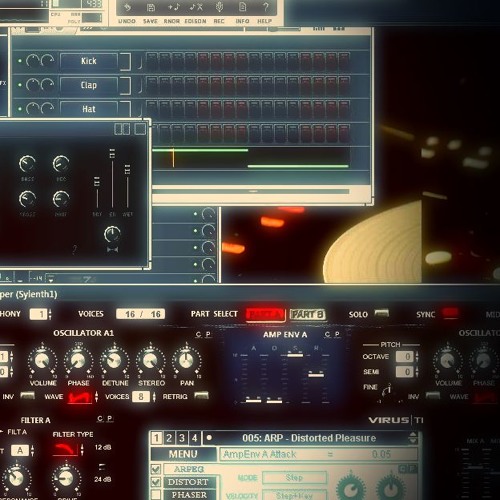Mute the Kick channel via its green LED

coord(20,61)
